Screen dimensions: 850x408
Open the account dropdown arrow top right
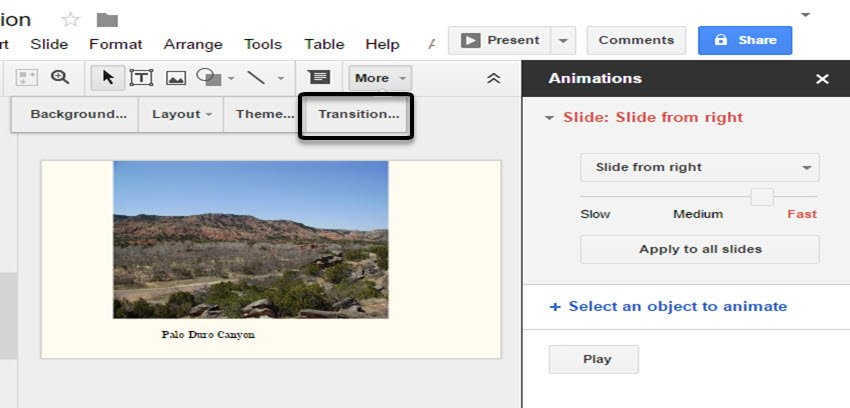pos(806,15)
